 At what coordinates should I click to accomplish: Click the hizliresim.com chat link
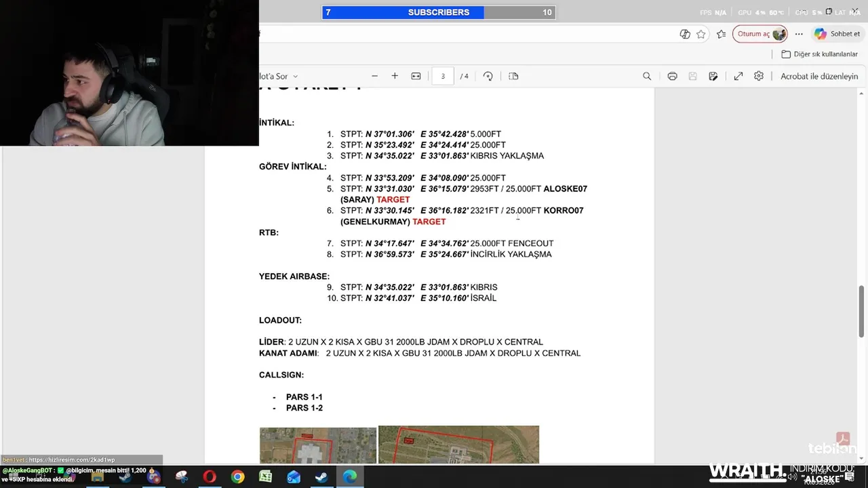click(x=72, y=460)
